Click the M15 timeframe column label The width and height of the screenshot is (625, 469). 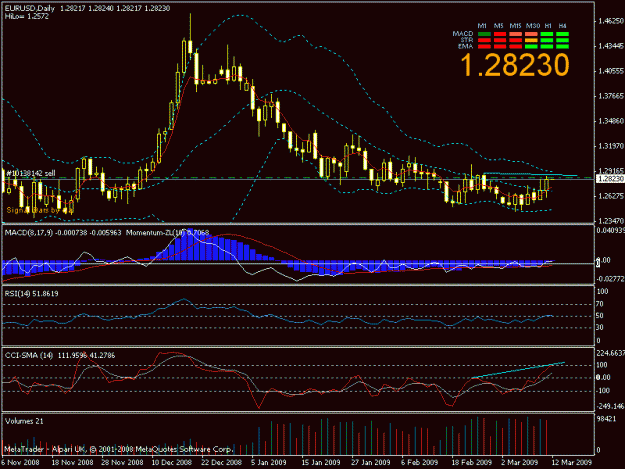[515, 26]
